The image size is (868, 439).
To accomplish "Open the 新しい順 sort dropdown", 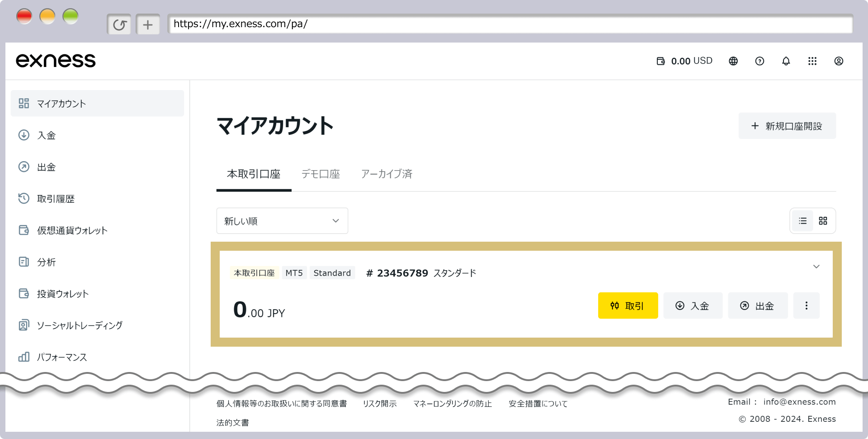I will 282,221.
